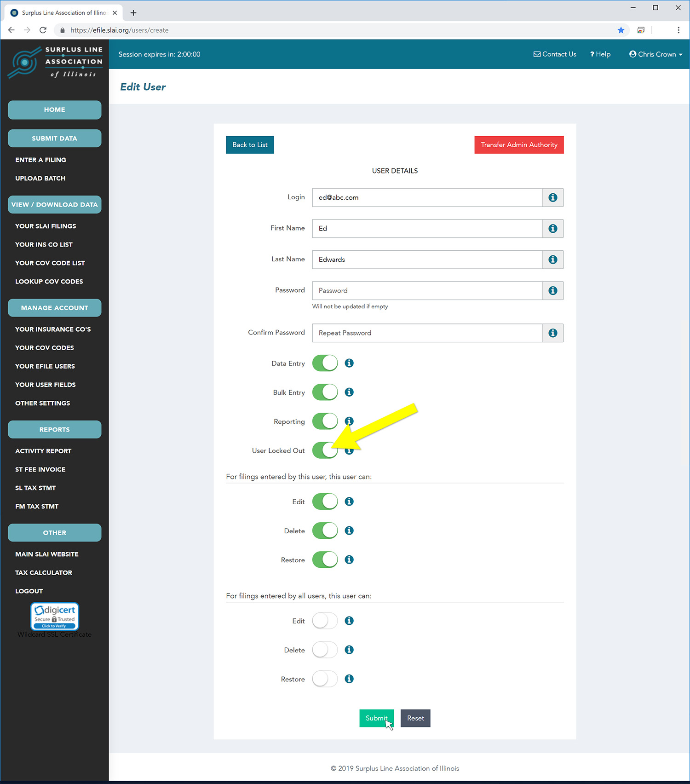This screenshot has width=690, height=784.
Task: Toggle the Reporting permission slider off
Action: [325, 421]
